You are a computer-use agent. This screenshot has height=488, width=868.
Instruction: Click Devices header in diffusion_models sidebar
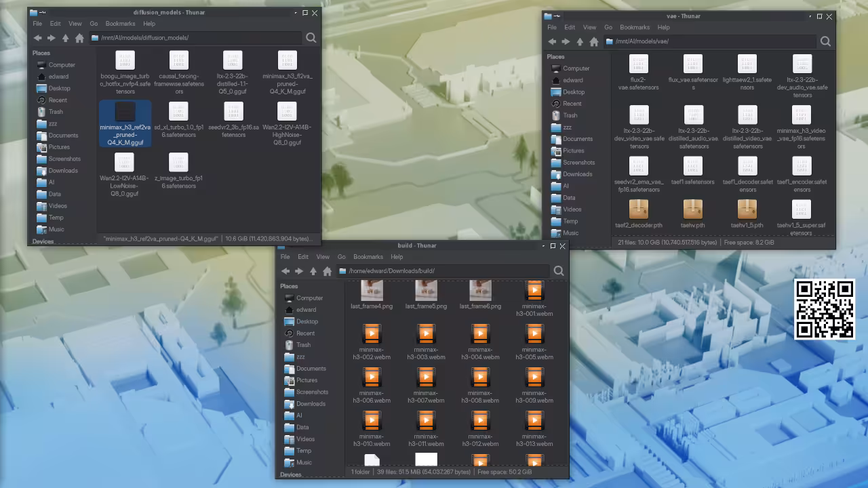(43, 241)
